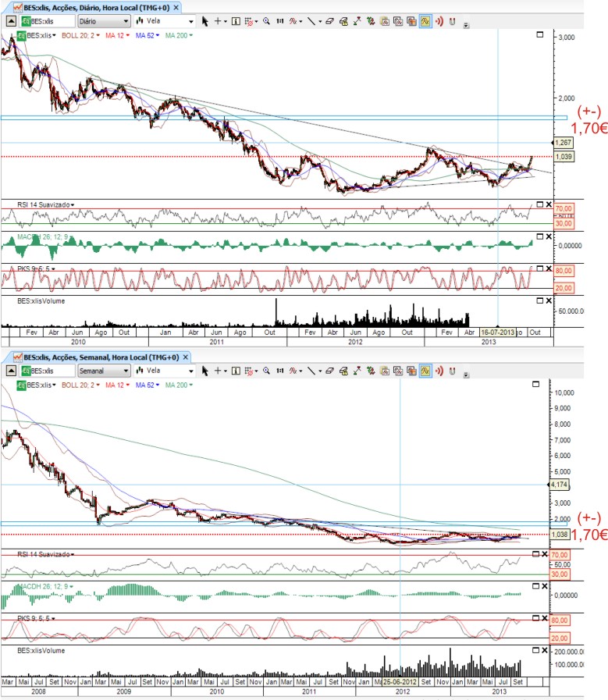Click the BOLL 20; 2 indicator label on the weekly chart
The image size is (608, 700).
pos(80,385)
